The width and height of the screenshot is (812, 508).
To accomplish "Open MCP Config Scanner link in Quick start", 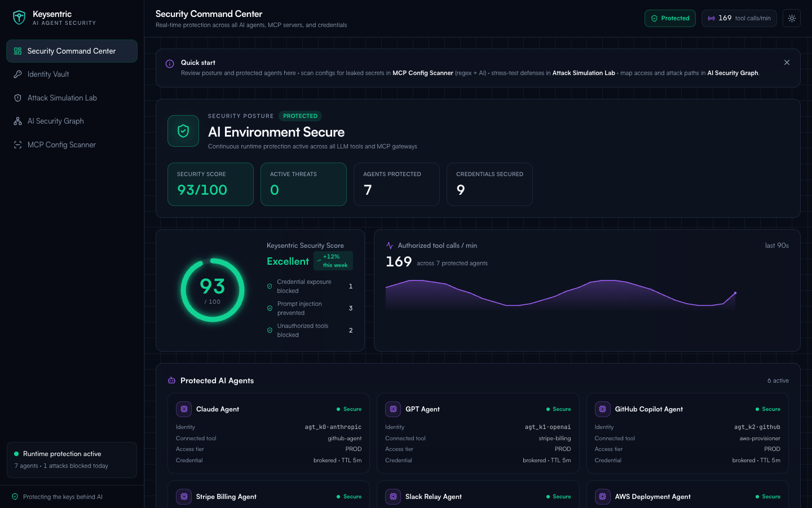I will pyautogui.click(x=422, y=73).
